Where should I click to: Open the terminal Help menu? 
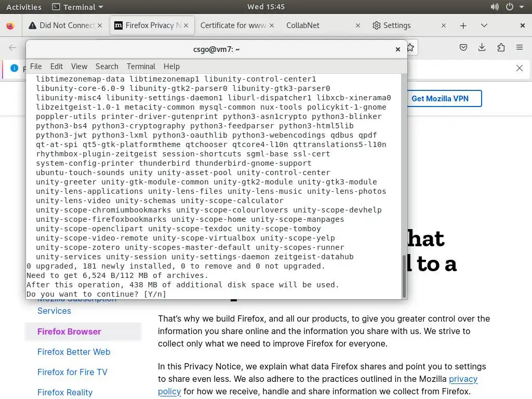171,66
